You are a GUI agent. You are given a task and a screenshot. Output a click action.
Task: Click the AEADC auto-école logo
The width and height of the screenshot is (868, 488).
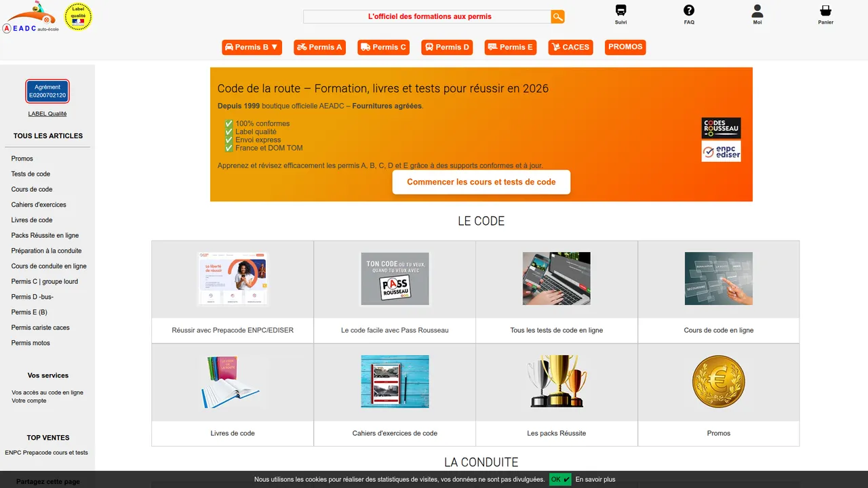coord(31,18)
